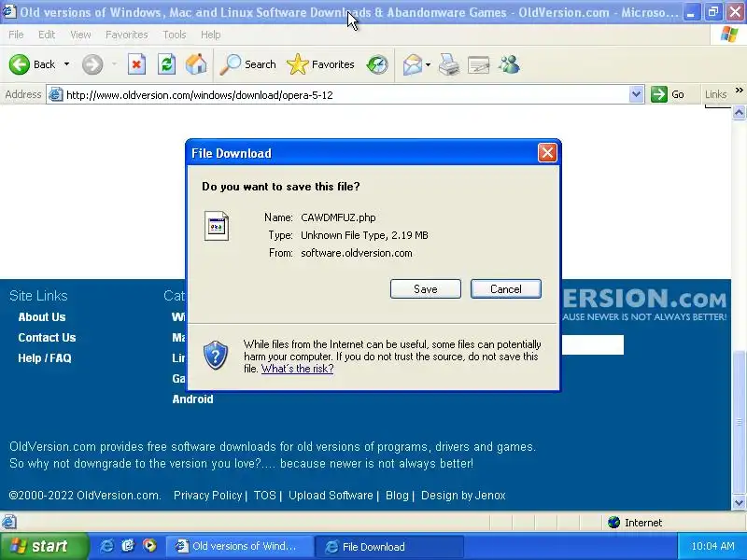Open Favorites star toolbar button
This screenshot has width=747, height=560.
320,64
